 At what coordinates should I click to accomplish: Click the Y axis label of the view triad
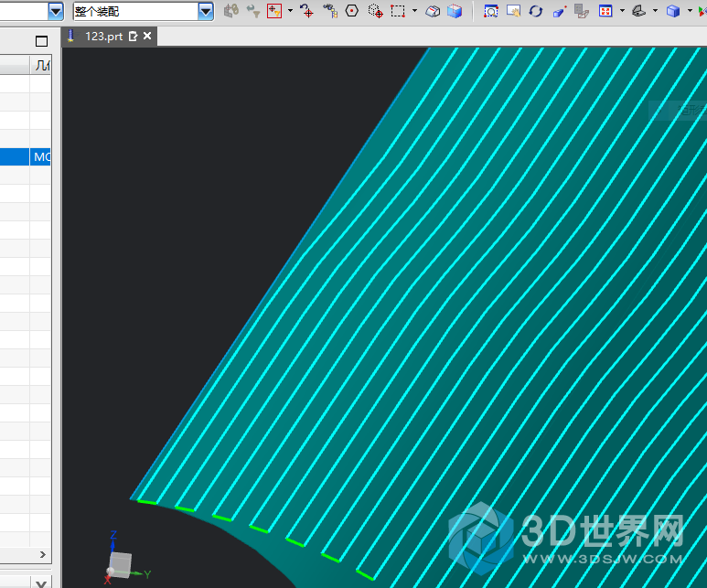point(147,574)
